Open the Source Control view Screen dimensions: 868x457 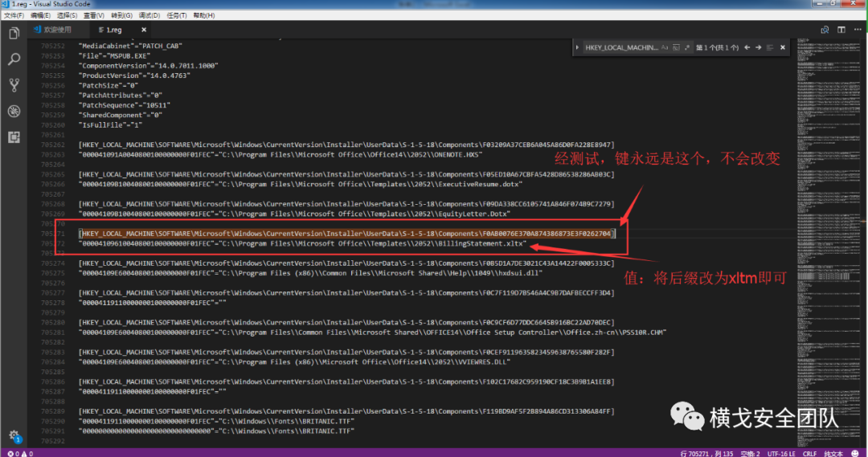pos(14,85)
